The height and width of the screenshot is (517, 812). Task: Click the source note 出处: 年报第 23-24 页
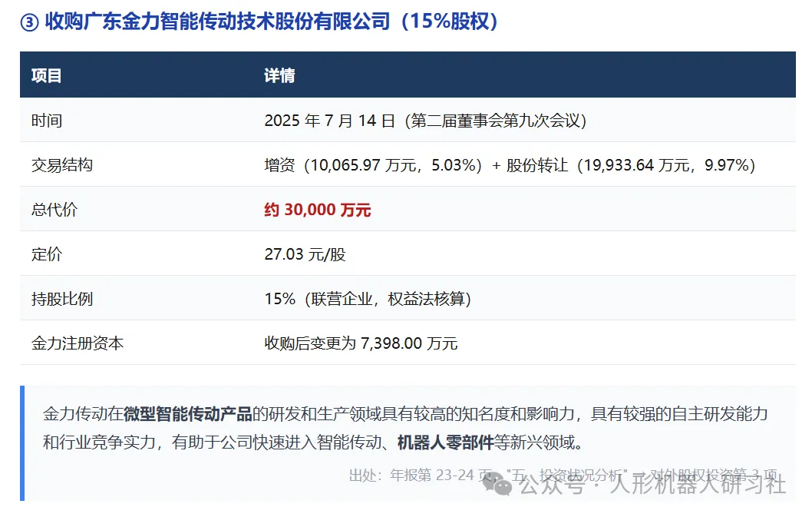[x=563, y=475]
